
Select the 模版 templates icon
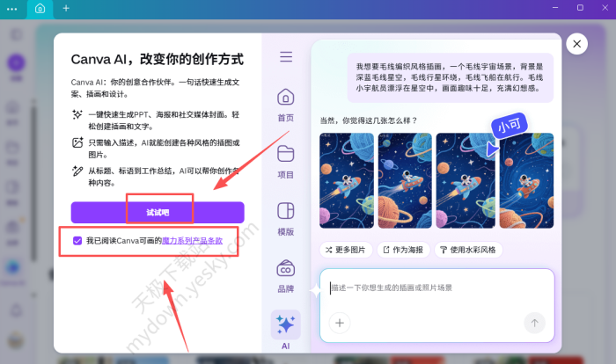click(286, 211)
